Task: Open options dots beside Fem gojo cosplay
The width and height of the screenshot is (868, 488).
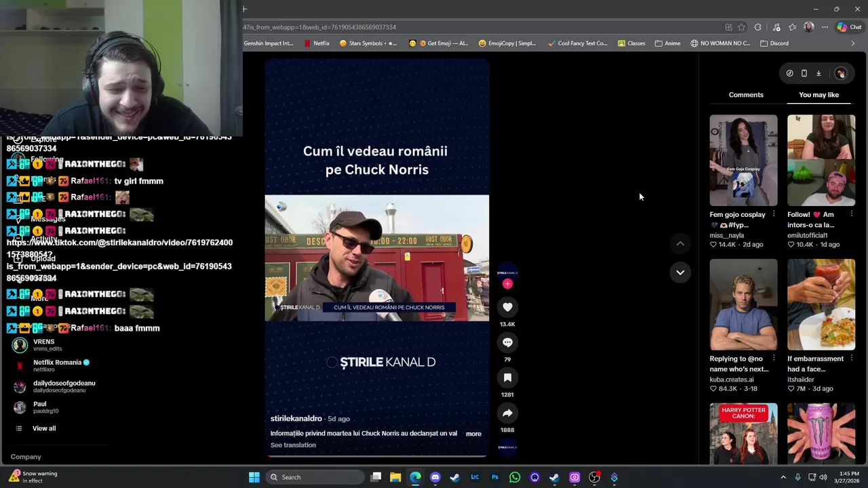Action: [x=774, y=214]
